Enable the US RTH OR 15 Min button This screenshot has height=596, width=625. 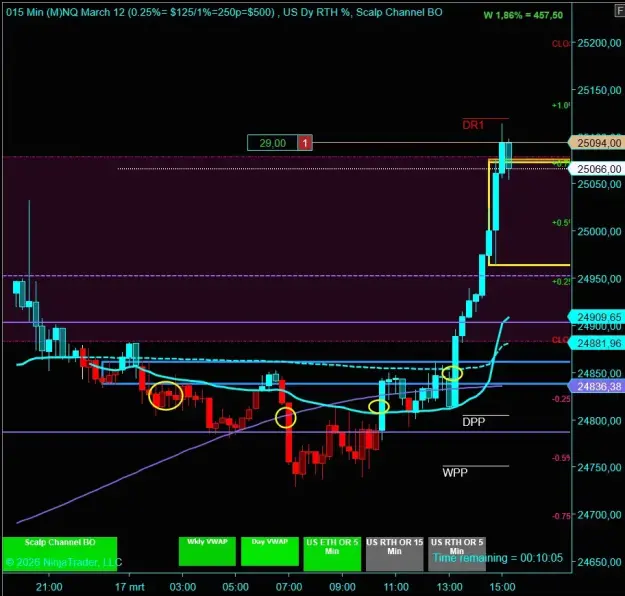394,554
